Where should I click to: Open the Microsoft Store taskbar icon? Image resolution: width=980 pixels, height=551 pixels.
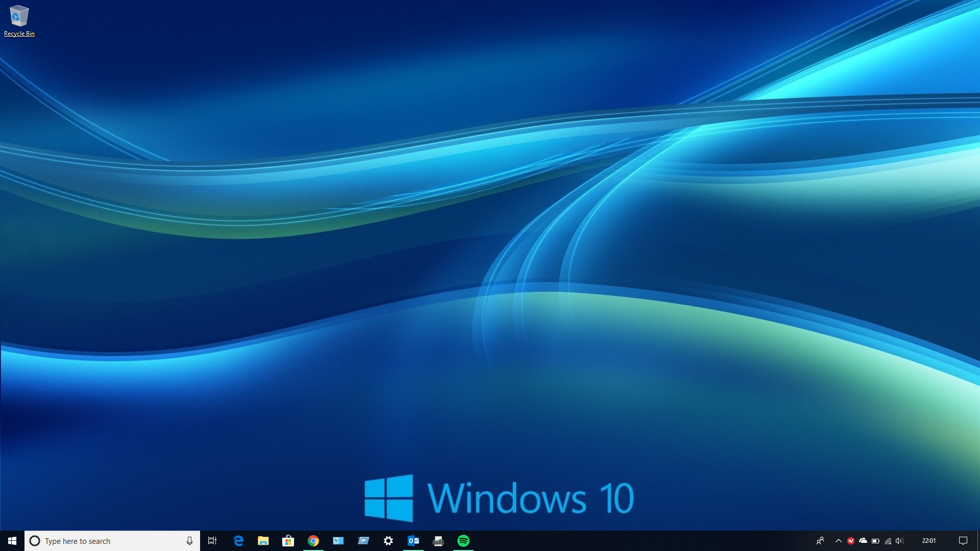[288, 541]
